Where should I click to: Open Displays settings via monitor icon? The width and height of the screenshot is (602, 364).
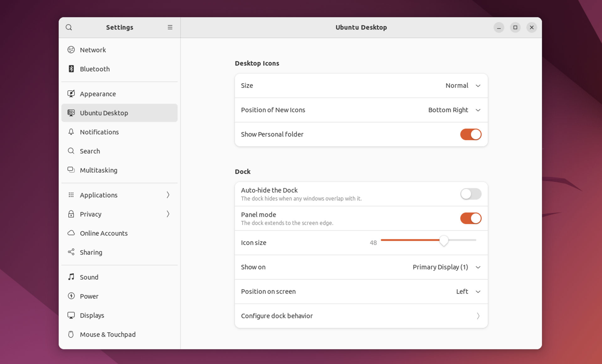(71, 315)
